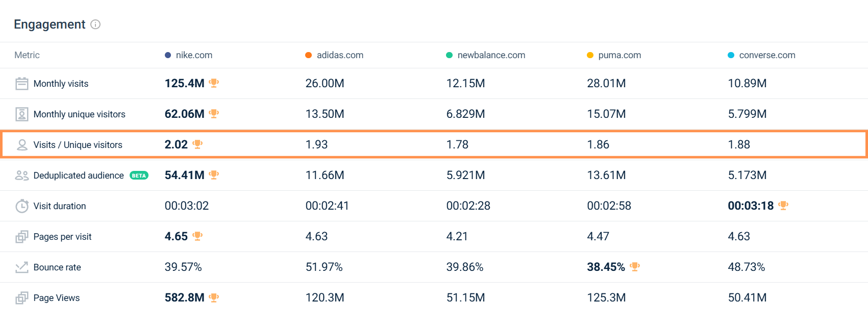Click nike.com bounce rate 39.57%
This screenshot has width=868, height=327.
[183, 267]
